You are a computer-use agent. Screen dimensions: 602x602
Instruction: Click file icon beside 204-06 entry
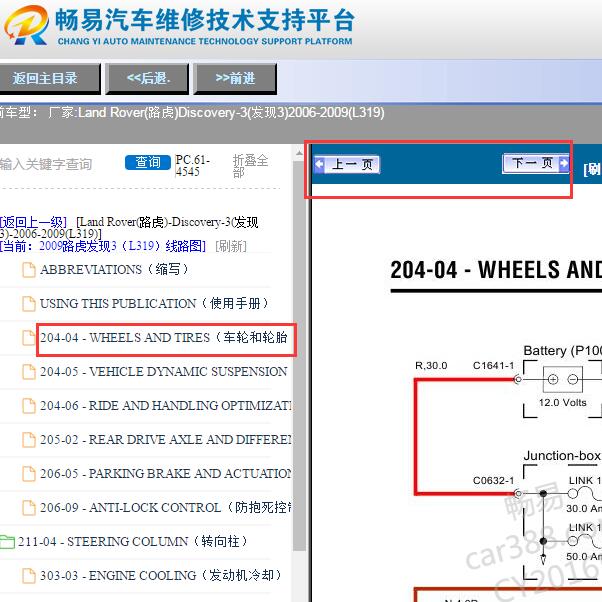click(29, 406)
